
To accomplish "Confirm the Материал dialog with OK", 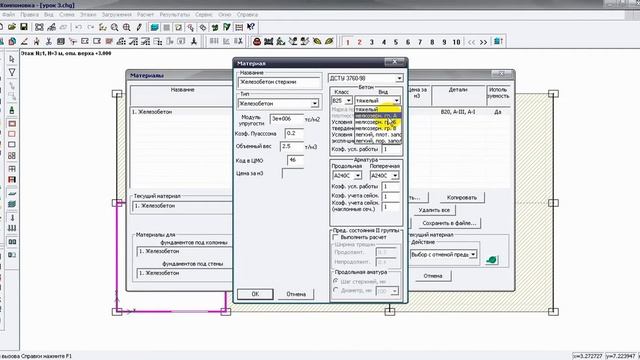I will pyautogui.click(x=255, y=294).
